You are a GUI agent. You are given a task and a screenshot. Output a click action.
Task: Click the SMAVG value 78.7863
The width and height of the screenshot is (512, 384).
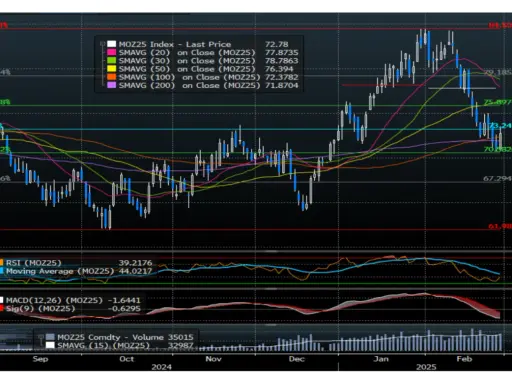pos(282,61)
